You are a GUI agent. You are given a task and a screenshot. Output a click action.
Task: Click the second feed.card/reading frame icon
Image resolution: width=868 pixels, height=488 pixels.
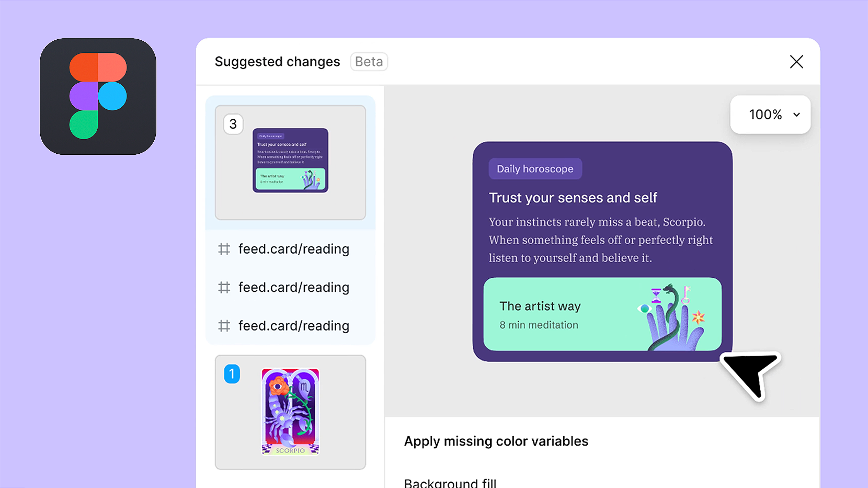point(224,287)
